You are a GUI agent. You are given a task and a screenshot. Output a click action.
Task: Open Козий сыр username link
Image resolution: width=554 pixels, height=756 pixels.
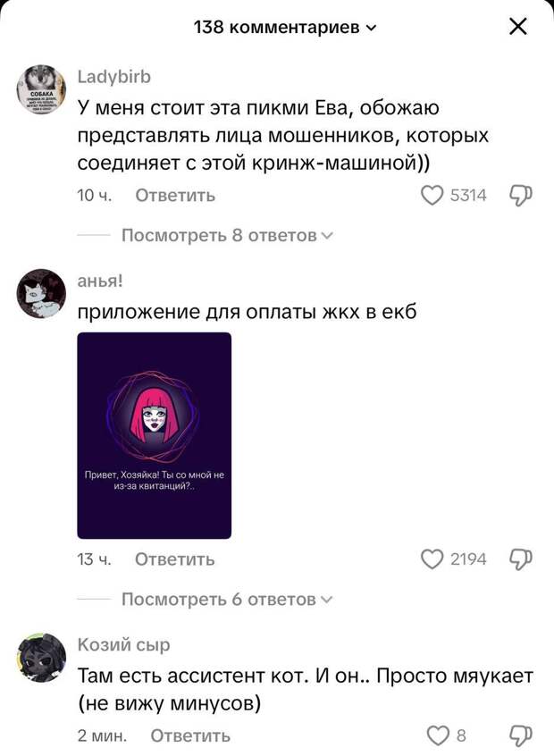click(124, 644)
